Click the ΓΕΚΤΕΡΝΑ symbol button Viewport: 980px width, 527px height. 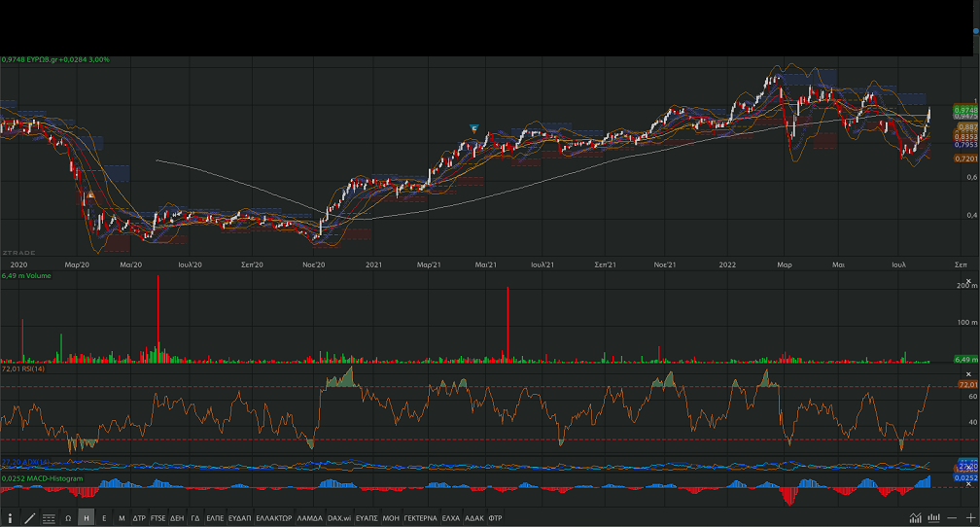pyautogui.click(x=421, y=518)
